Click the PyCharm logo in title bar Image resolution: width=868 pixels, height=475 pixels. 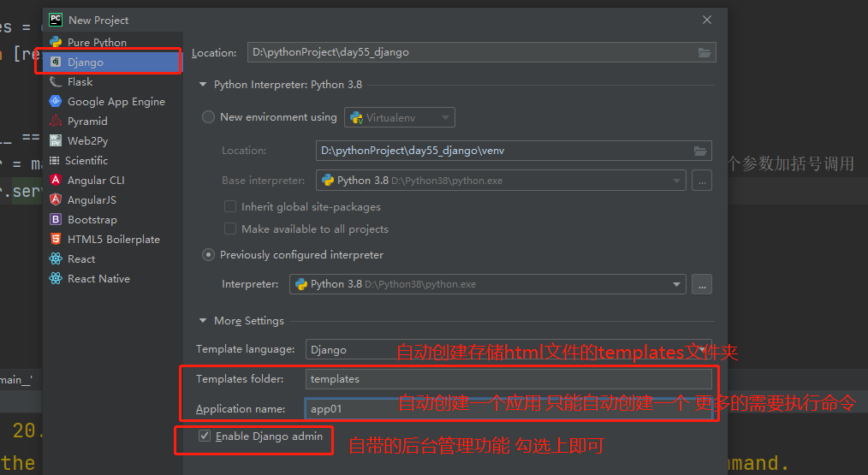pos(56,20)
